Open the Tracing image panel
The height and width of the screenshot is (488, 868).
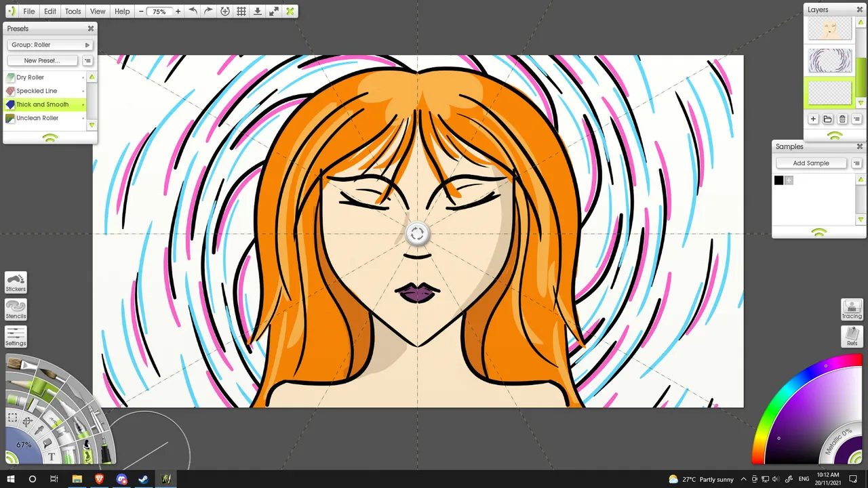(x=852, y=310)
